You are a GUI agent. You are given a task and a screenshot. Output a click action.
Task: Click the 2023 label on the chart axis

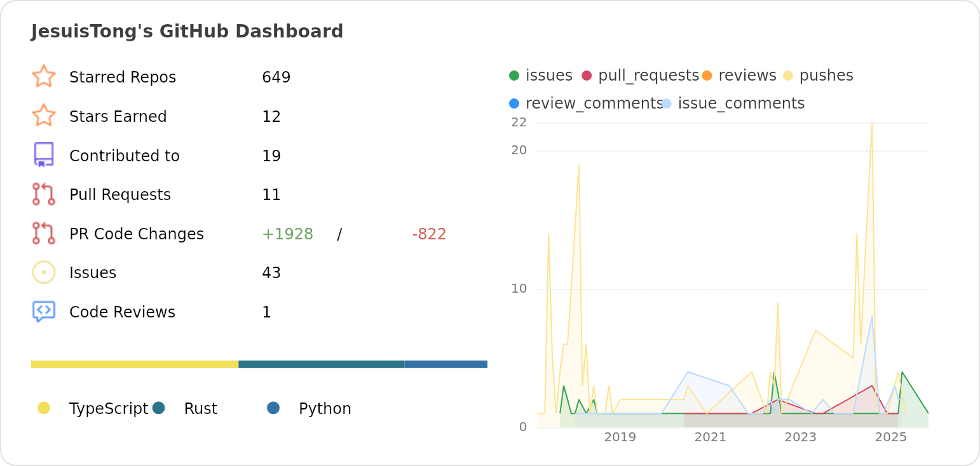(801, 437)
